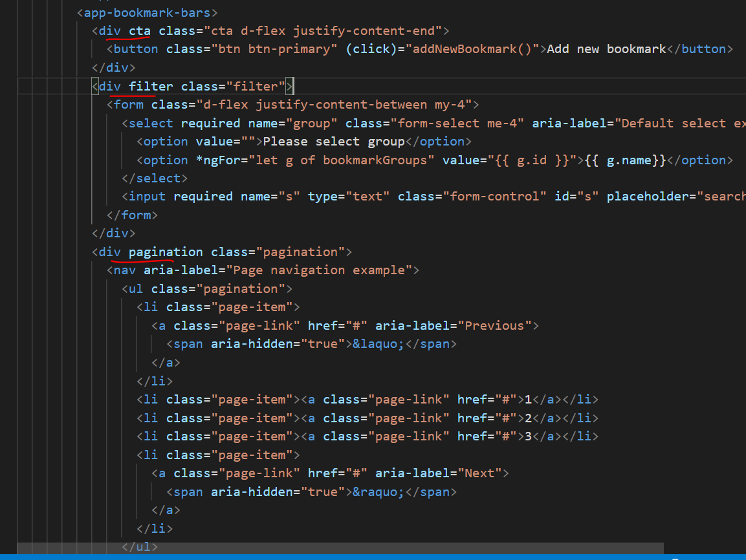Click the "form-control" class value

[x=494, y=197]
